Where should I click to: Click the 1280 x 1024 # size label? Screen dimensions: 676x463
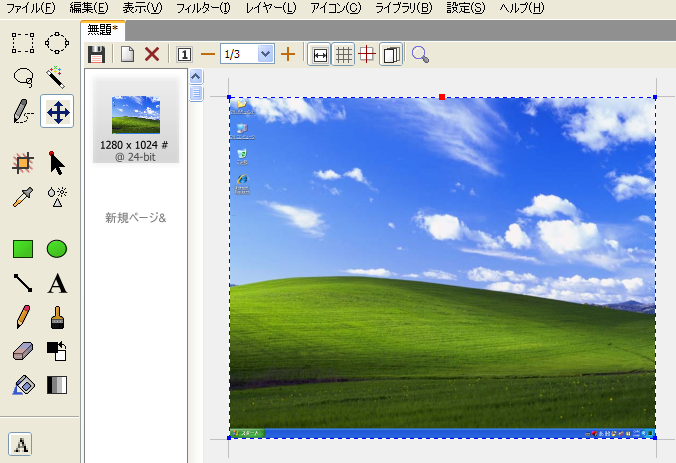point(134,145)
